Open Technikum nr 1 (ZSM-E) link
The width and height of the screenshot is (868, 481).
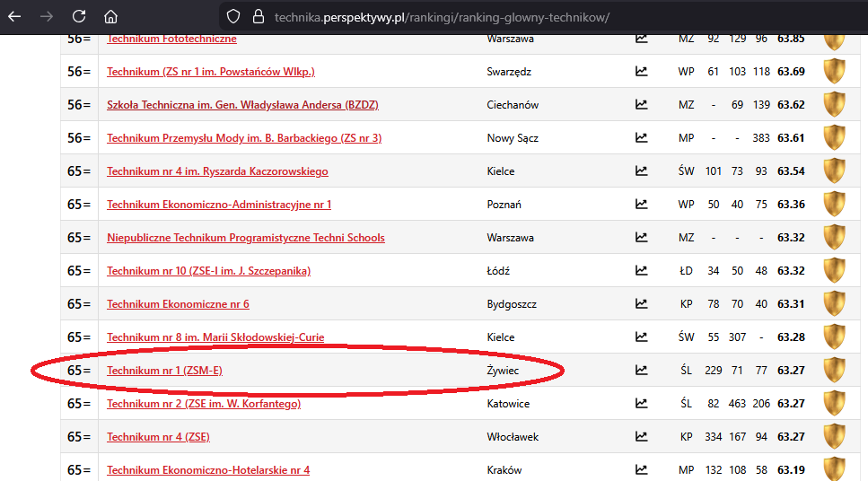[x=164, y=371]
